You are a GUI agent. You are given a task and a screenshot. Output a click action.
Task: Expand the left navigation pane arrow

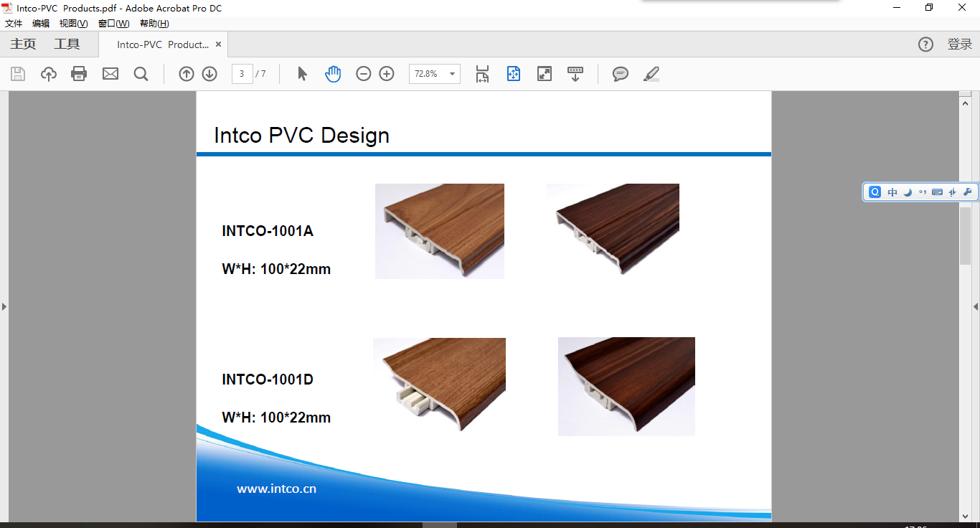tap(4, 306)
